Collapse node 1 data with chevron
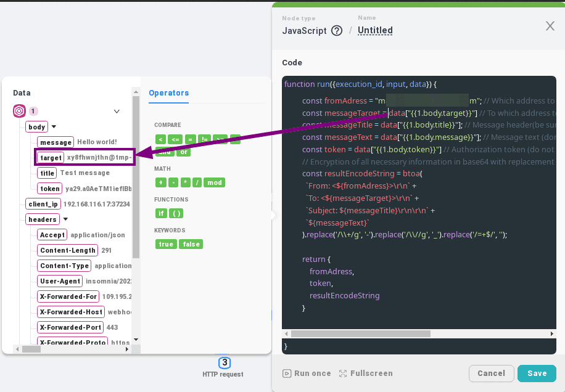 pos(117,112)
